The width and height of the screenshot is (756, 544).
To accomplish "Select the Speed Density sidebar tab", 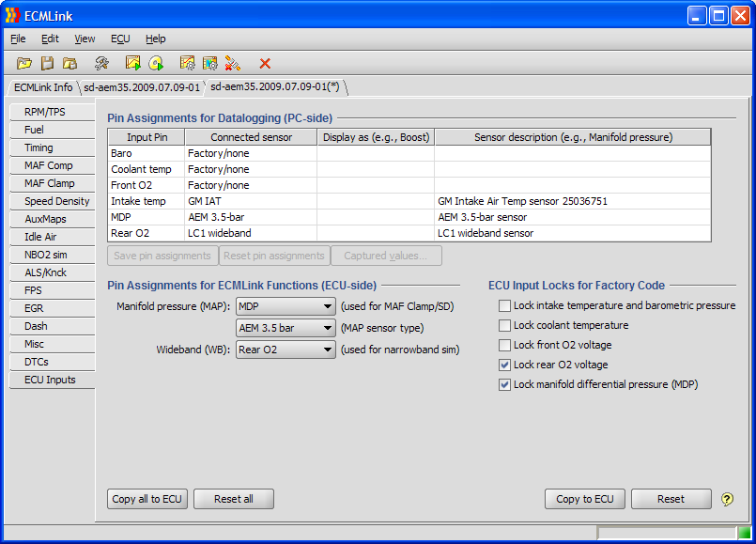I will tap(56, 201).
